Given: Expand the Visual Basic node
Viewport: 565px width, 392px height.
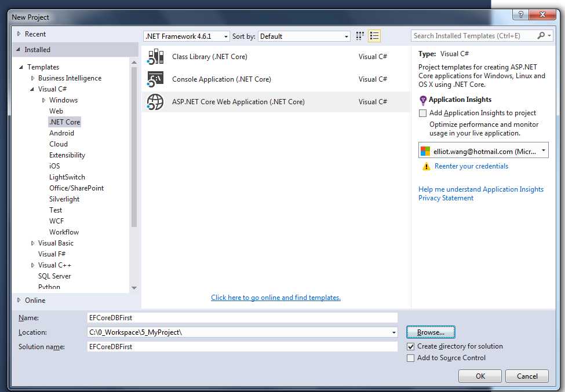Looking at the screenshot, I should (x=33, y=243).
